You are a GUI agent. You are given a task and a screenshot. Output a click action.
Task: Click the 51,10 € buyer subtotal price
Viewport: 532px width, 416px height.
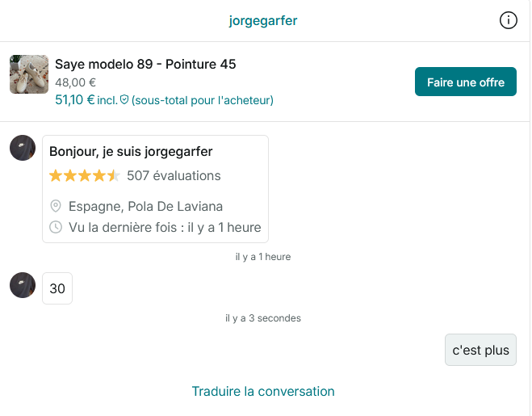point(74,100)
